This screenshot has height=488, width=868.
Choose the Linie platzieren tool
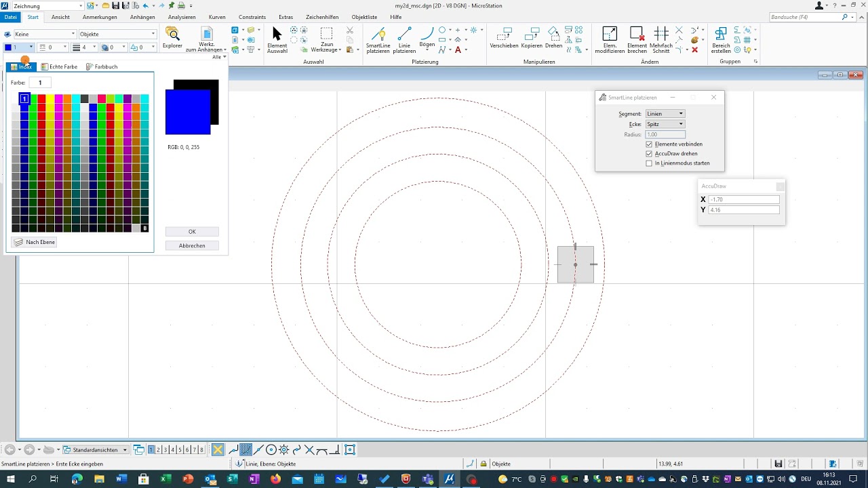[x=404, y=39]
